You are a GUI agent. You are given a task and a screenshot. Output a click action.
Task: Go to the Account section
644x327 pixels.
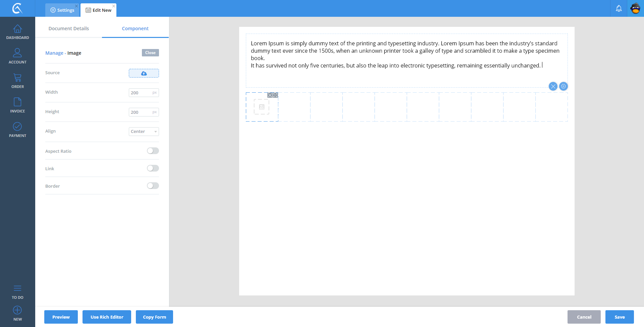[x=17, y=56]
